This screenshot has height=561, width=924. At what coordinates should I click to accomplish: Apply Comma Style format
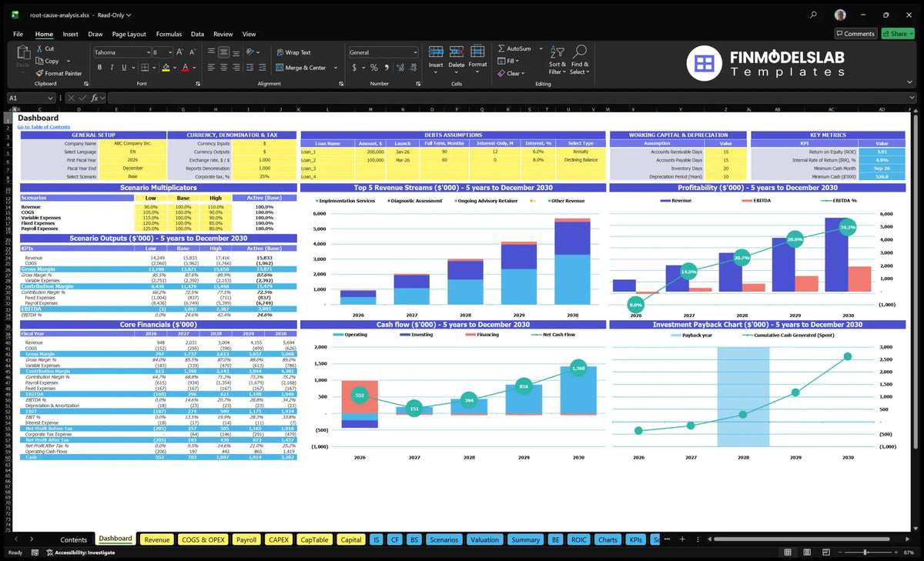387,68
